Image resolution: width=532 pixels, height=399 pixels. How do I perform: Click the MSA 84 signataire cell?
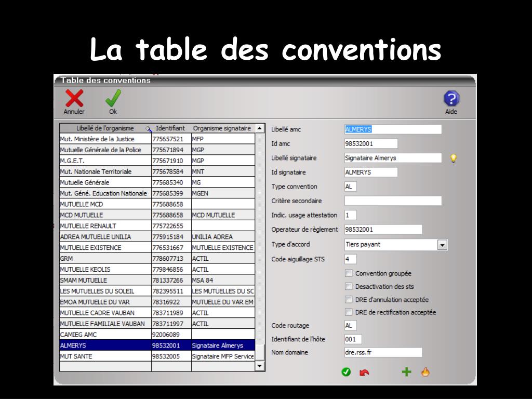coord(223,280)
